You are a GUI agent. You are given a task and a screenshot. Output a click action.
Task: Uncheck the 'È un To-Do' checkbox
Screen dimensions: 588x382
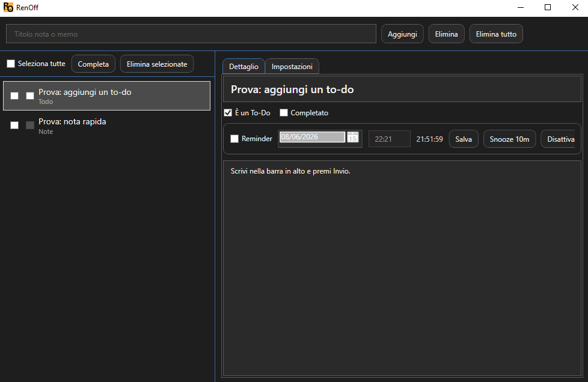[x=228, y=113]
